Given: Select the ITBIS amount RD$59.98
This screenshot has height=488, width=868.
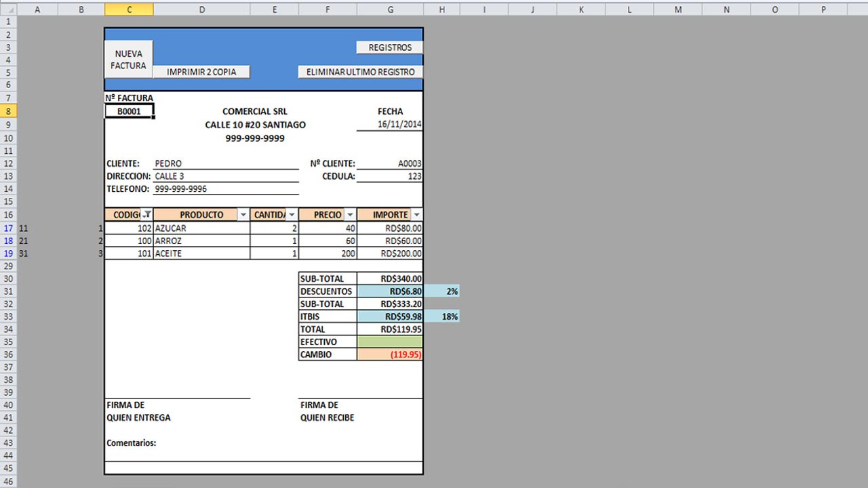Looking at the screenshot, I should coord(390,317).
